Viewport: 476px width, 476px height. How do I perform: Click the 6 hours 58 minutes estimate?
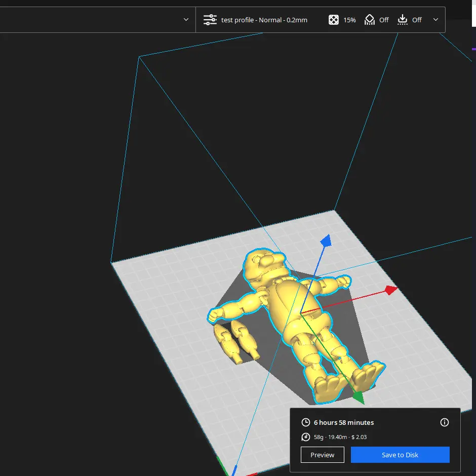(344, 422)
